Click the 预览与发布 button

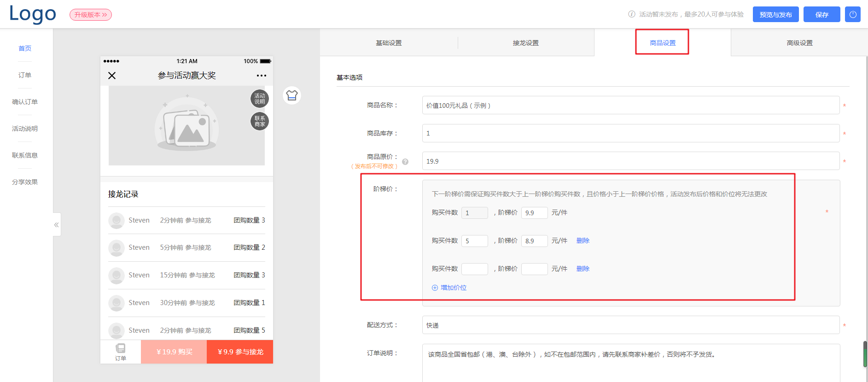point(775,14)
